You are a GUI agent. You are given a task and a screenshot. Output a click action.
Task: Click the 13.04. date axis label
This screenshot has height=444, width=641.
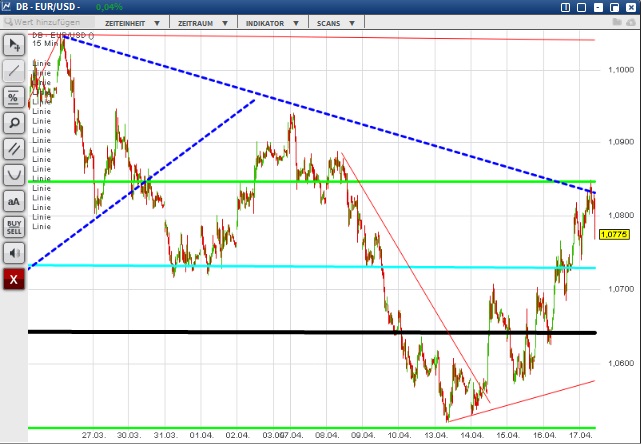click(435, 435)
